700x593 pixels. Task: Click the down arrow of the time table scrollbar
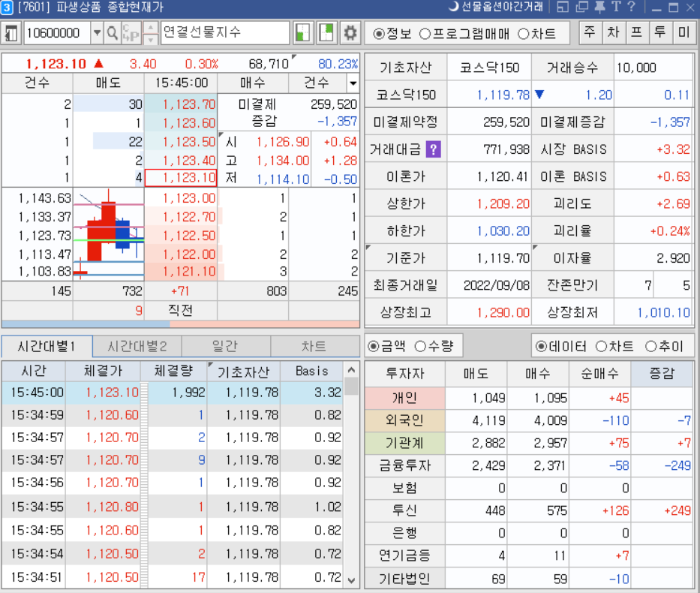(x=351, y=580)
